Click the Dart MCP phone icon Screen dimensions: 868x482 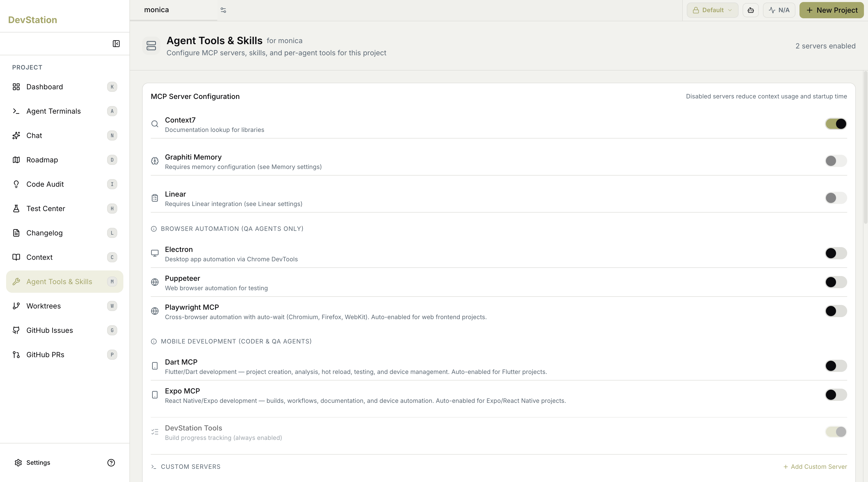point(155,366)
